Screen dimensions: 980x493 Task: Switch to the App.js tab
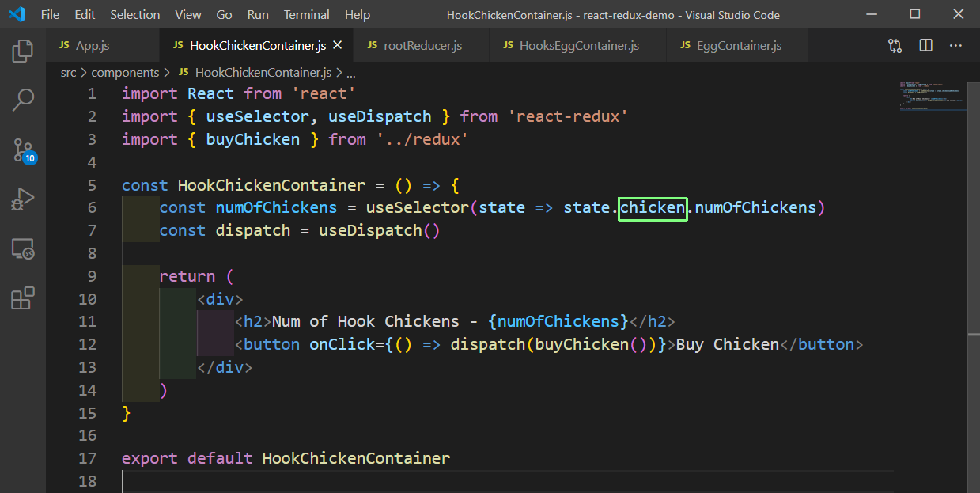tap(103, 46)
